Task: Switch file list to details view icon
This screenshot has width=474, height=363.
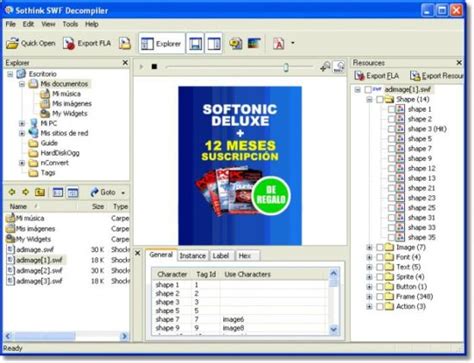Action: pyautogui.click(x=73, y=192)
